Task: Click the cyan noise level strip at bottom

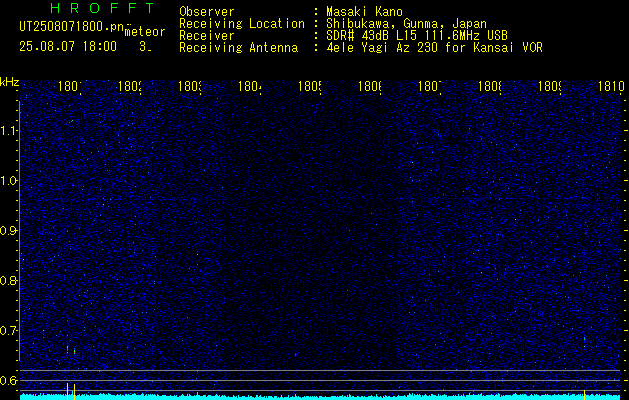Action: pos(320,397)
